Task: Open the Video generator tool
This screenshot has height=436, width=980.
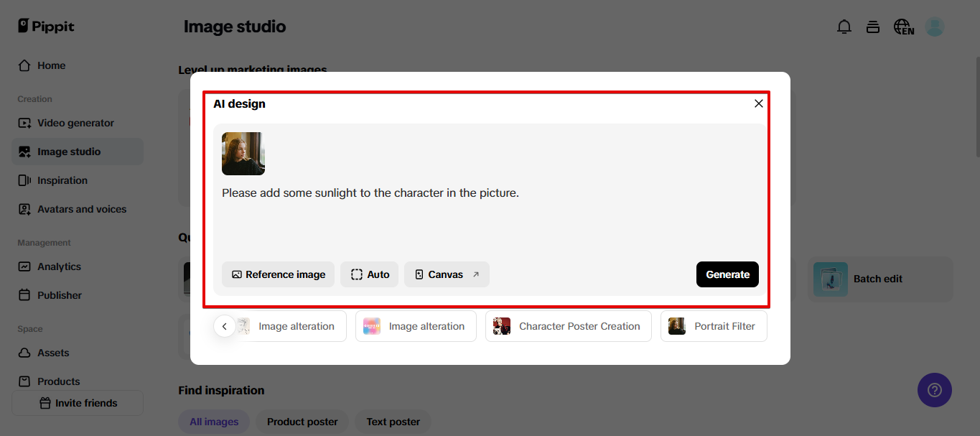Action: coord(75,122)
